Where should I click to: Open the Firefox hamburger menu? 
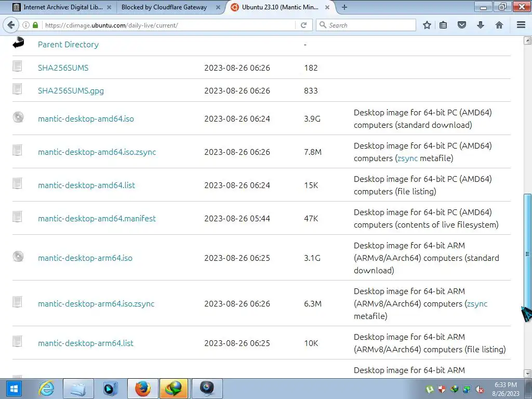[x=521, y=25]
